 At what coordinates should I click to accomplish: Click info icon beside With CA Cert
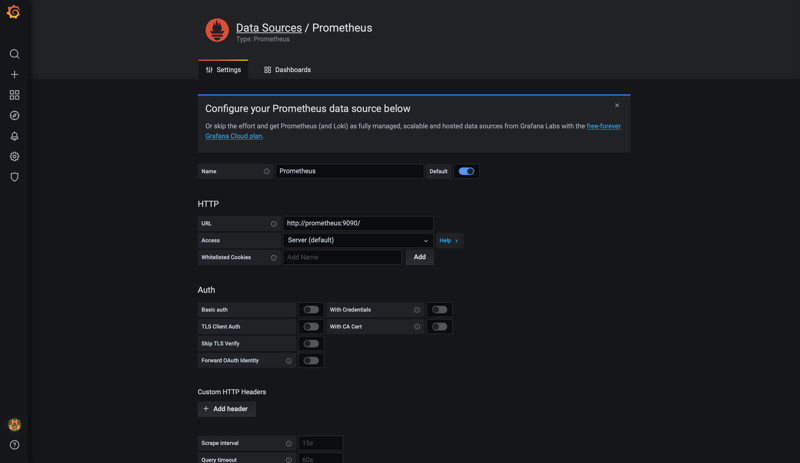click(417, 327)
